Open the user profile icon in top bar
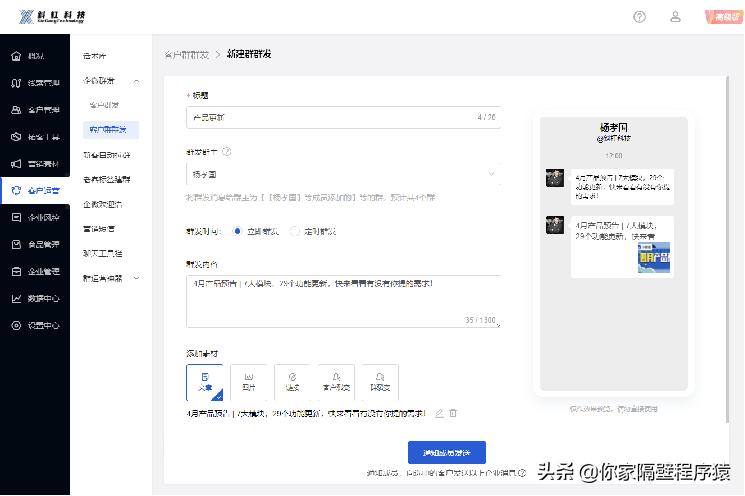745x496 pixels. [x=675, y=17]
